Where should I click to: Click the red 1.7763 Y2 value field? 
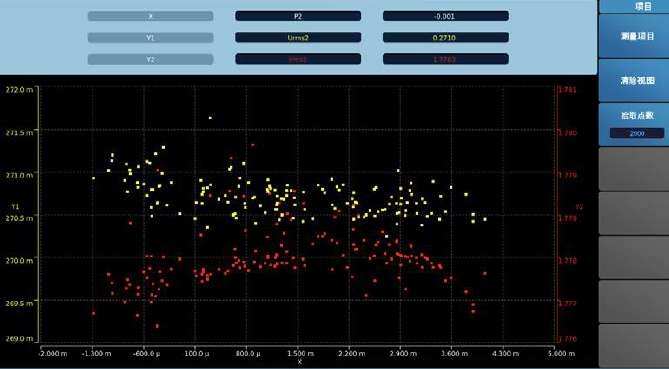click(x=445, y=59)
